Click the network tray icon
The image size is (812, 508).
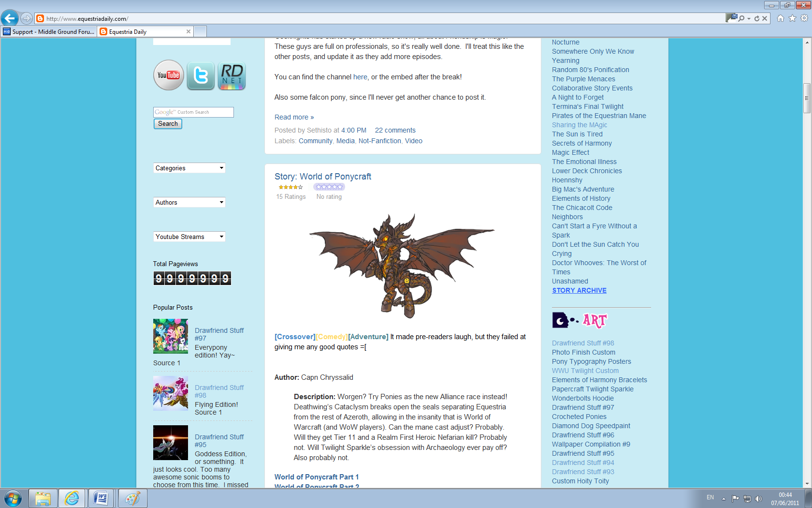747,498
